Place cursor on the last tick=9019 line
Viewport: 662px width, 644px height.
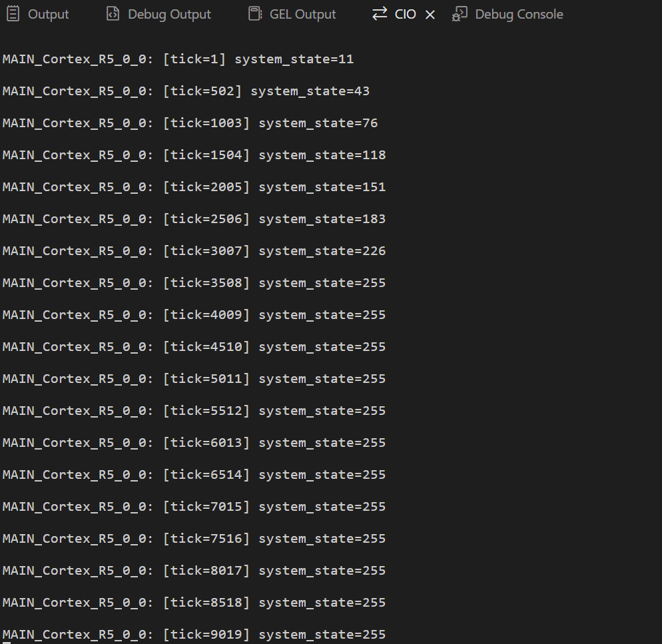click(194, 635)
